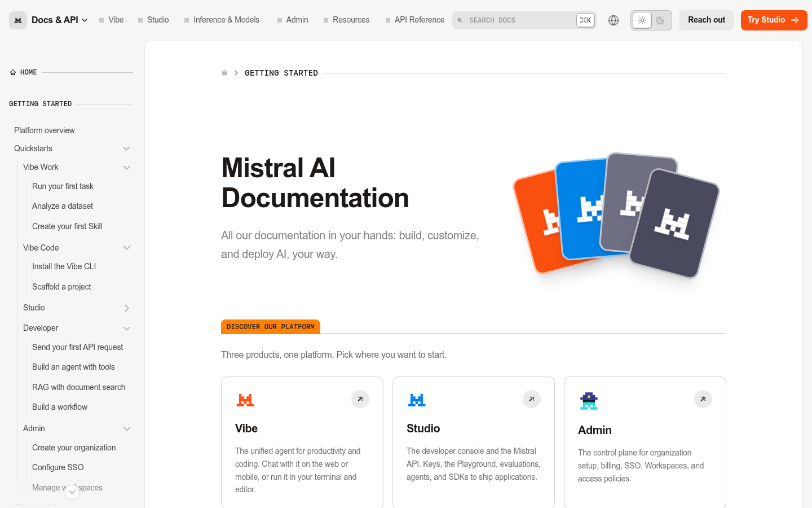Open Admin card arrow link icon
812x508 pixels.
pos(703,399)
